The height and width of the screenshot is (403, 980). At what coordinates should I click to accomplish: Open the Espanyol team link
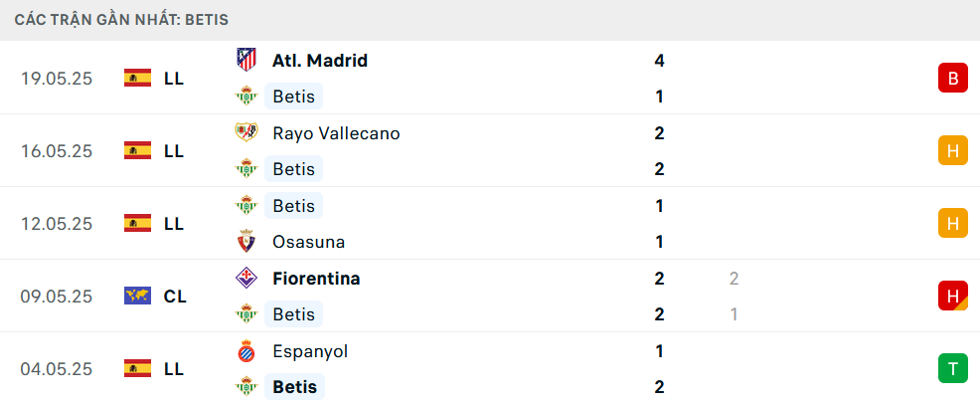(310, 351)
